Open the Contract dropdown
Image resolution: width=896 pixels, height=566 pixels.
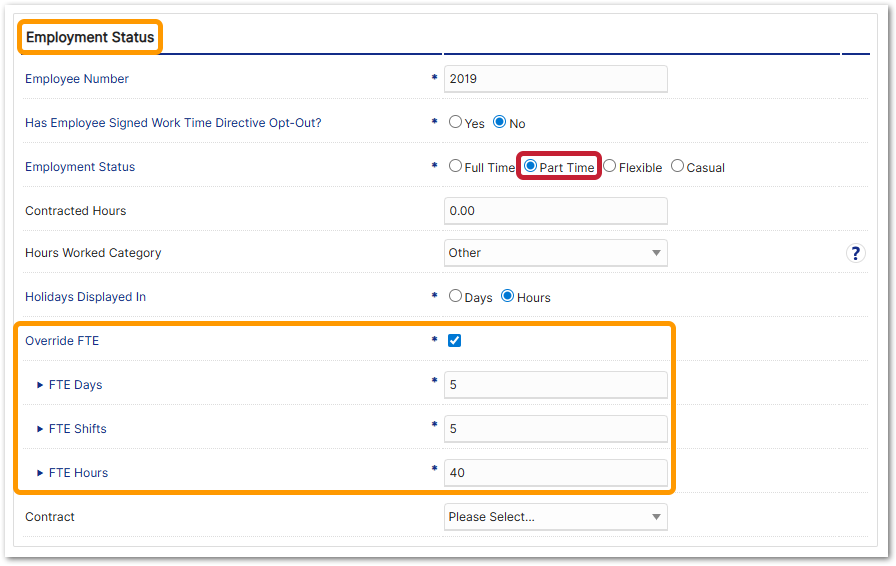[x=555, y=517]
